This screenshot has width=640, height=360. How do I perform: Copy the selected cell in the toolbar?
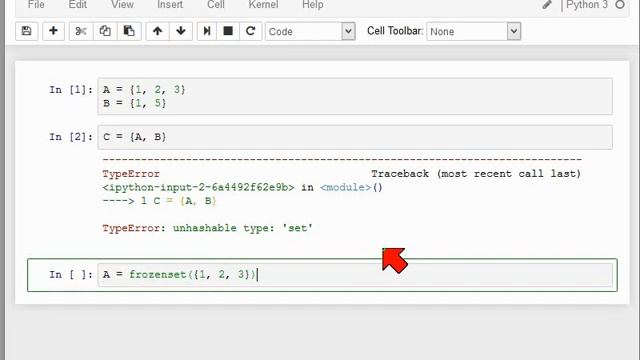105,31
